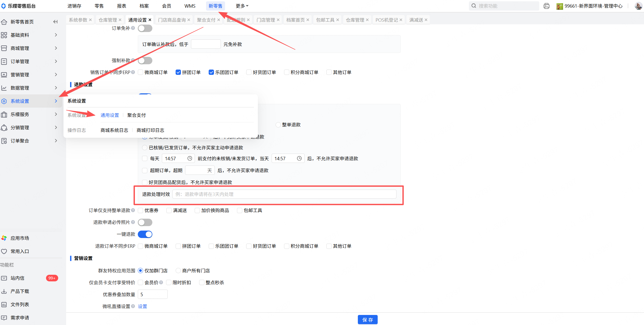Click clock icon in first 14:57 field
Viewport: 644px width, 325px height.
tap(190, 158)
